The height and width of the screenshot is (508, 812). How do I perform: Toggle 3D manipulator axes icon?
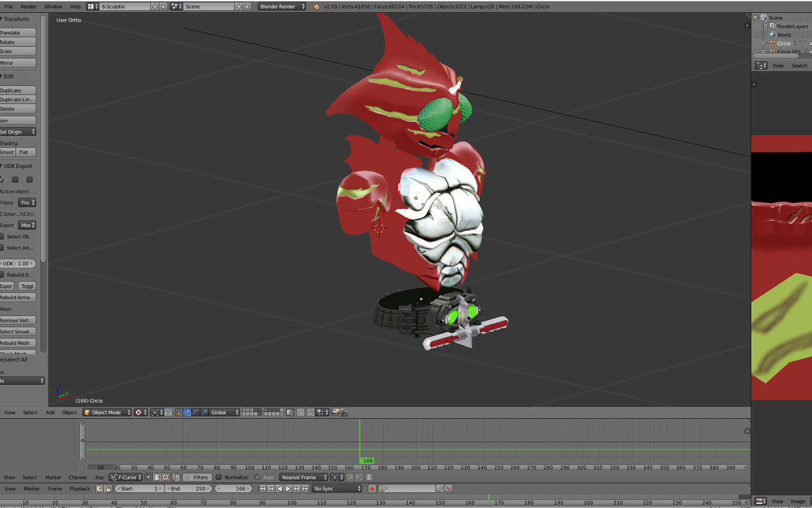coord(178,412)
